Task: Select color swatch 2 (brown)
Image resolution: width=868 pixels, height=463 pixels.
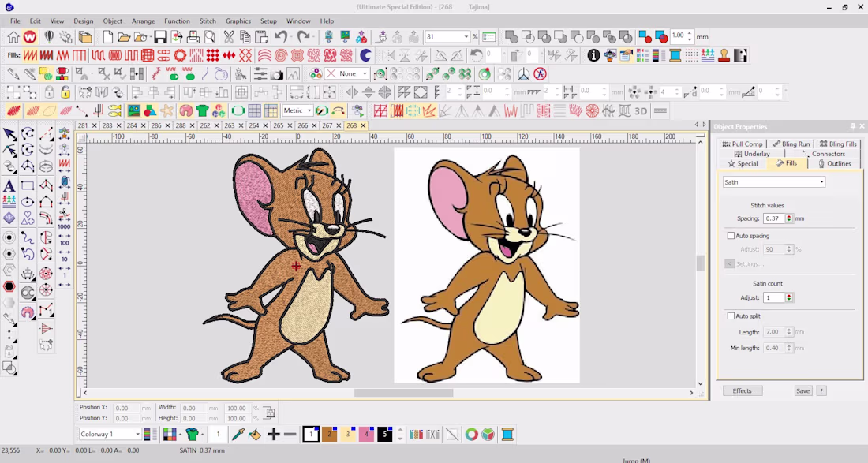Action: (329, 435)
